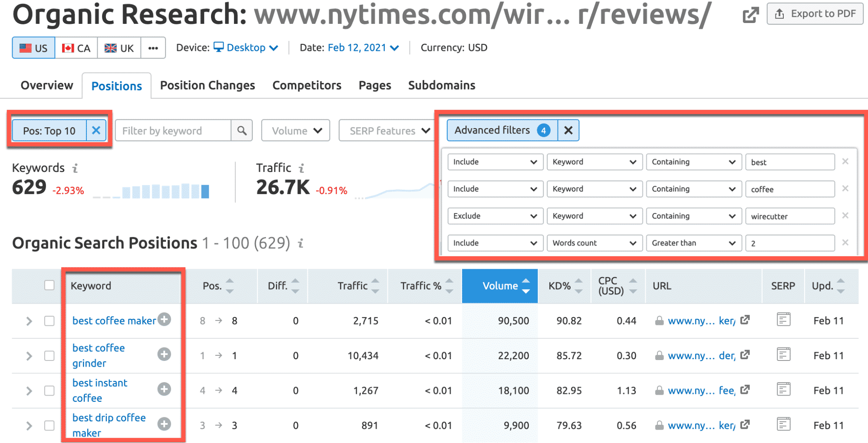This screenshot has height=443, width=868.
Task: Click the info icon next to Keywords
Action: (x=75, y=168)
